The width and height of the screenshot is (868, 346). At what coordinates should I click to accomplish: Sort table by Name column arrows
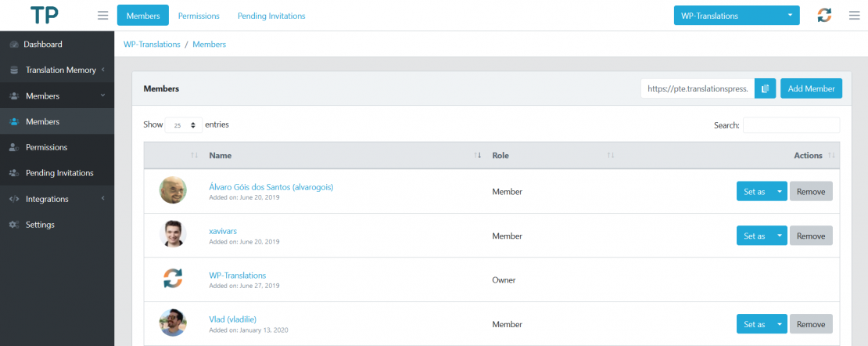tap(478, 155)
